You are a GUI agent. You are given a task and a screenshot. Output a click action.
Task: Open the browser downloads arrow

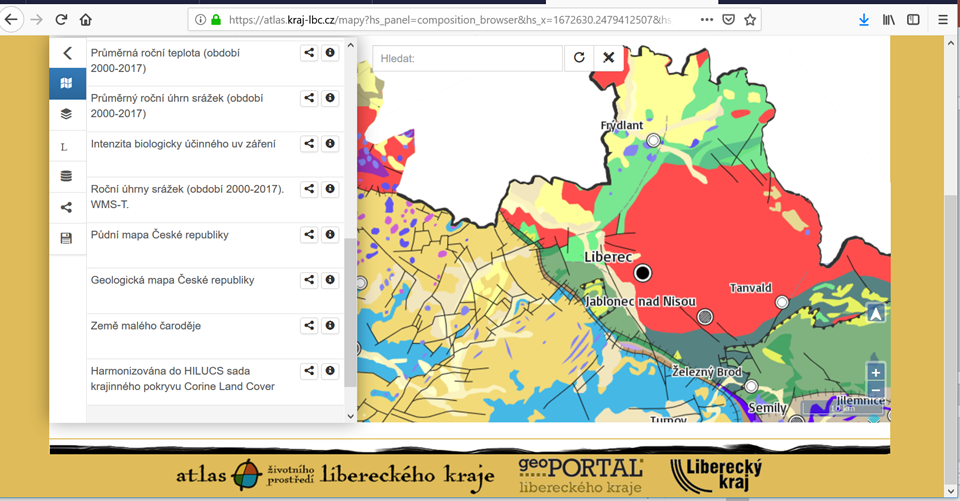coord(864,20)
